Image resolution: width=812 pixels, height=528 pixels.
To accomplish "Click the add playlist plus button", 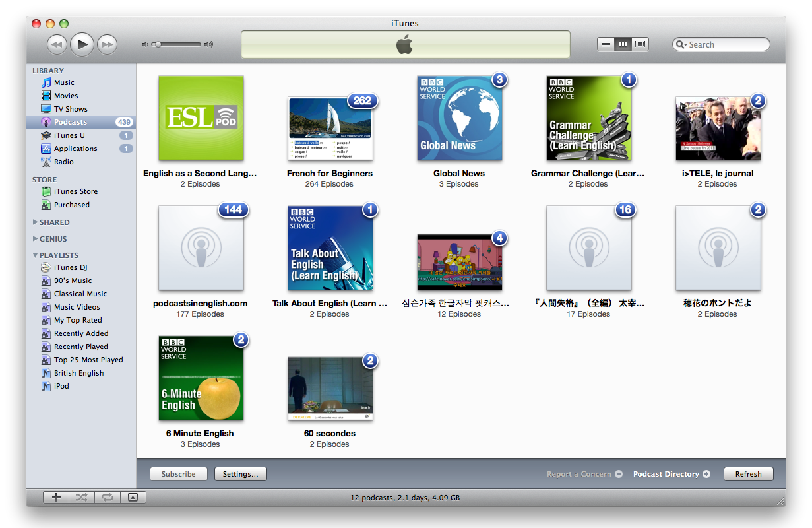I will [x=56, y=498].
